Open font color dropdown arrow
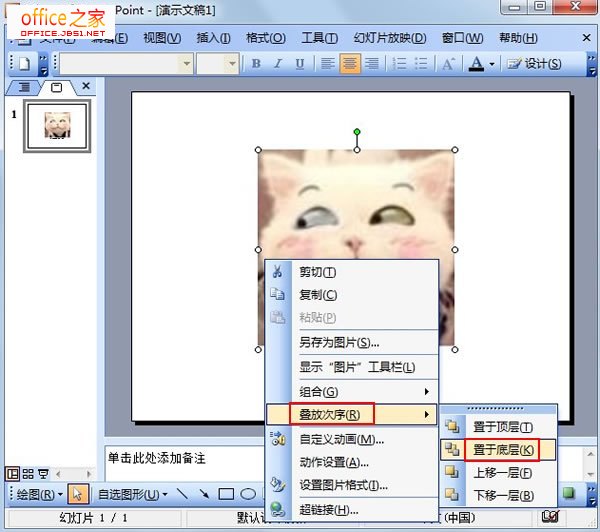600x532 pixels. 492,64
